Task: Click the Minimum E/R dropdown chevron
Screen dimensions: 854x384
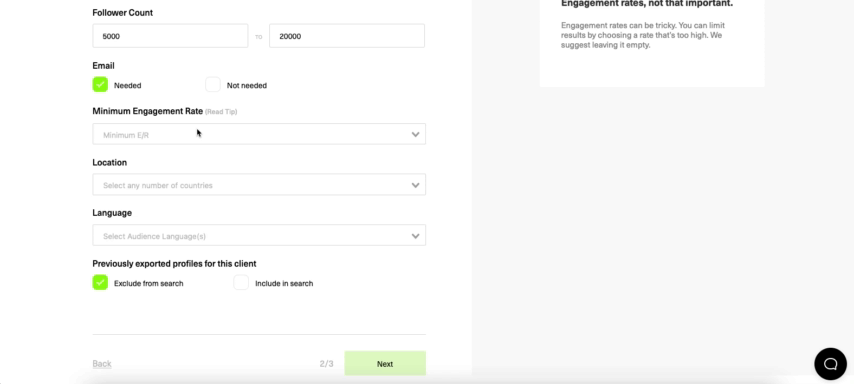Action: [415, 135]
